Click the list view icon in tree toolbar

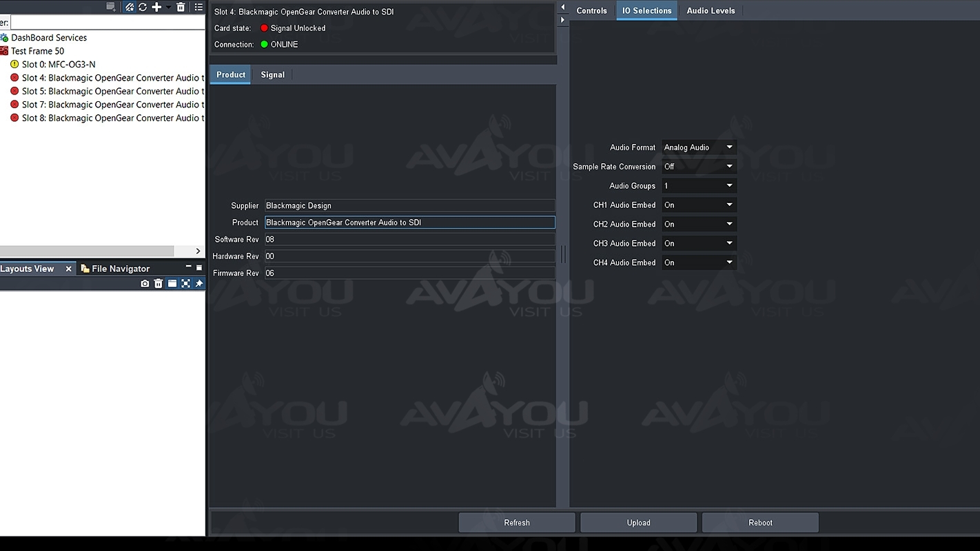[x=198, y=7]
